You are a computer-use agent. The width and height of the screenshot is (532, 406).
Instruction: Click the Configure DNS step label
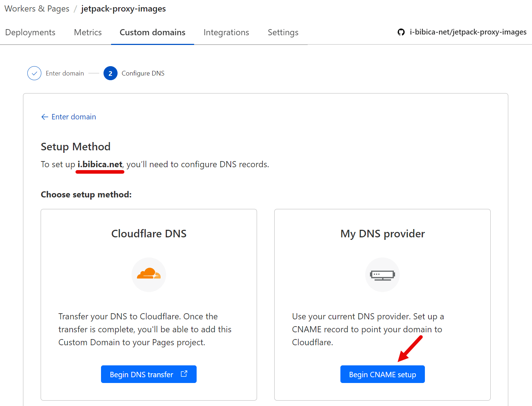143,73
